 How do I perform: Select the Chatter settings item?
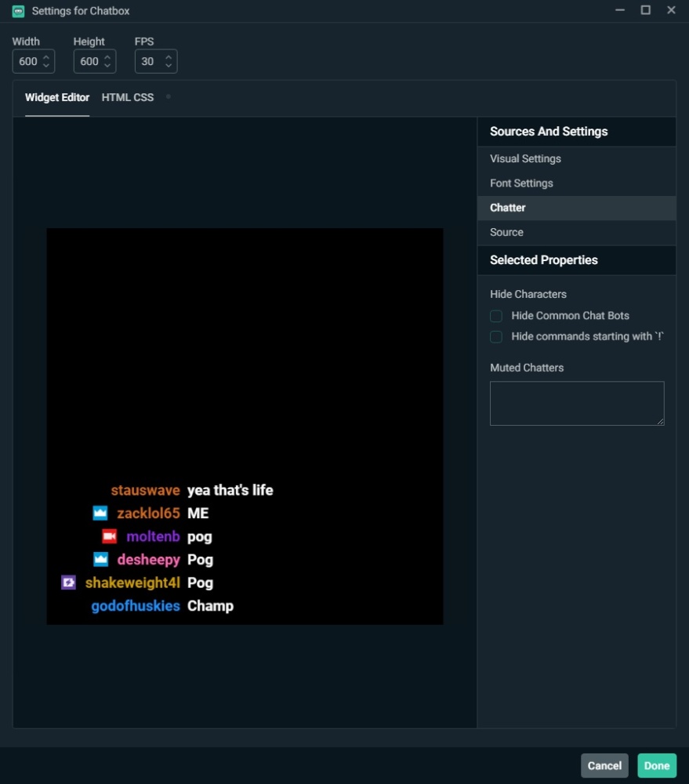point(576,208)
